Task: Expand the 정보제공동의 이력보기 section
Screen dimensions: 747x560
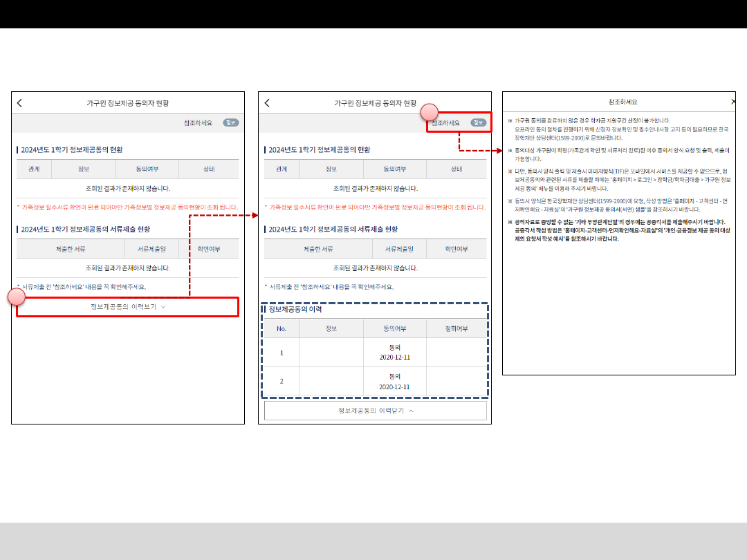Action: (x=127, y=306)
